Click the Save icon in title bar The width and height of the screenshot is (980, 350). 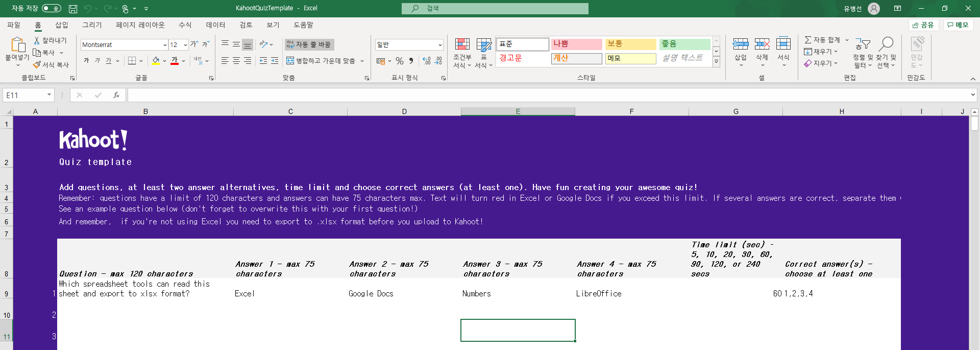click(x=73, y=9)
